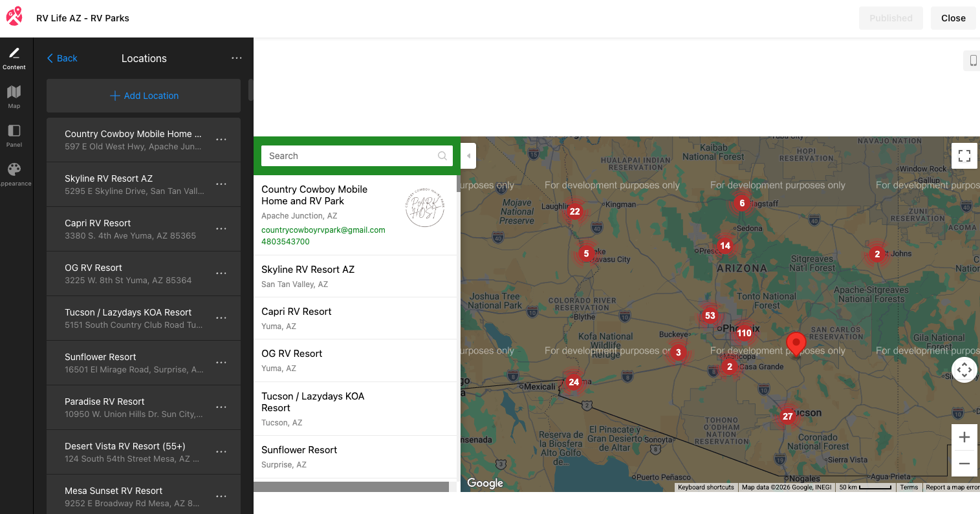This screenshot has height=514, width=980.
Task: Click Report a map error link
Action: coord(952,487)
